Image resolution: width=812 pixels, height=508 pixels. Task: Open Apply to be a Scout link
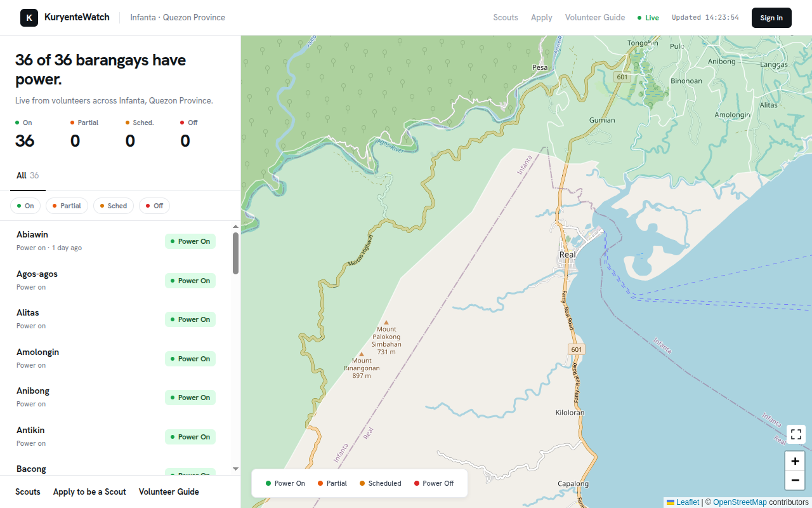click(x=89, y=492)
